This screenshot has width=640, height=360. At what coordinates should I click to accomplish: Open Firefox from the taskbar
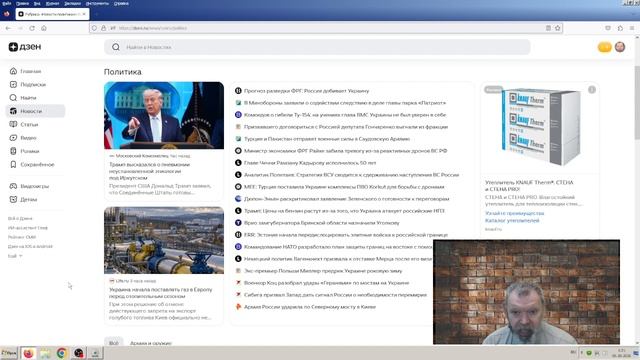tap(28, 353)
